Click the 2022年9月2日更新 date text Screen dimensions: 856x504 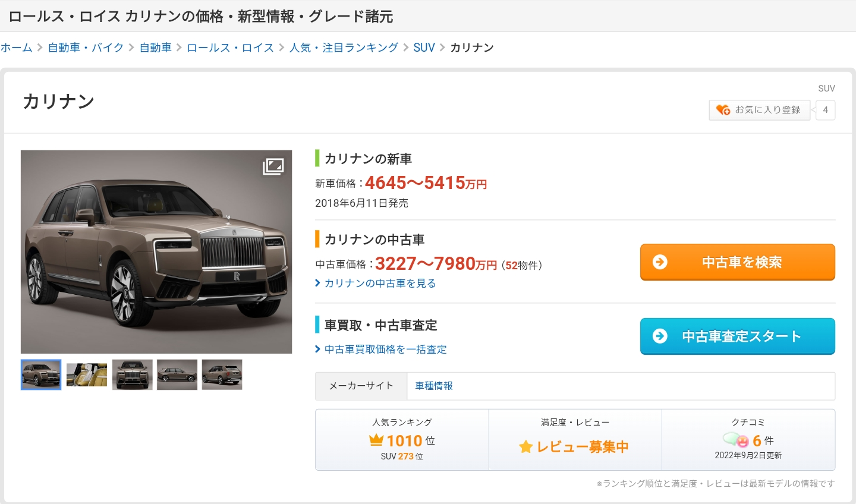click(x=748, y=456)
